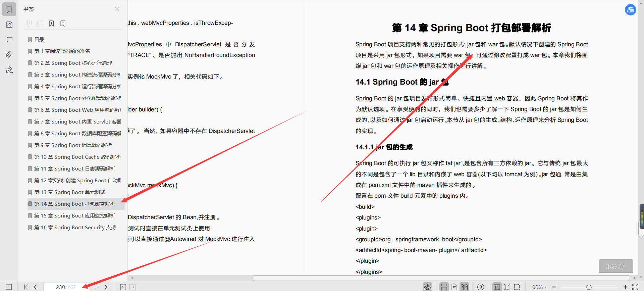Open the attachments paperclip panel icon
The image size is (644, 291).
[x=9, y=54]
